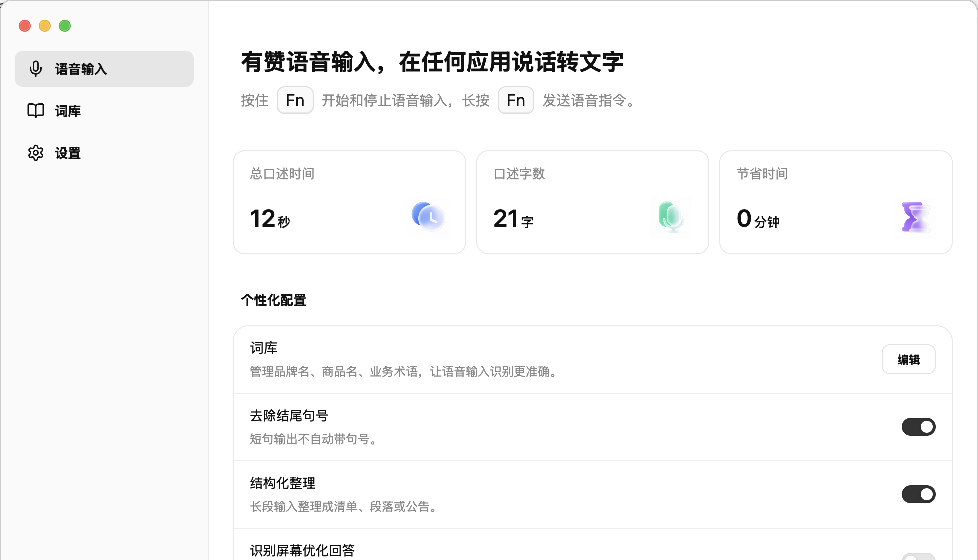Click the microphone icon in sidebar
This screenshot has height=560, width=978.
click(36, 69)
